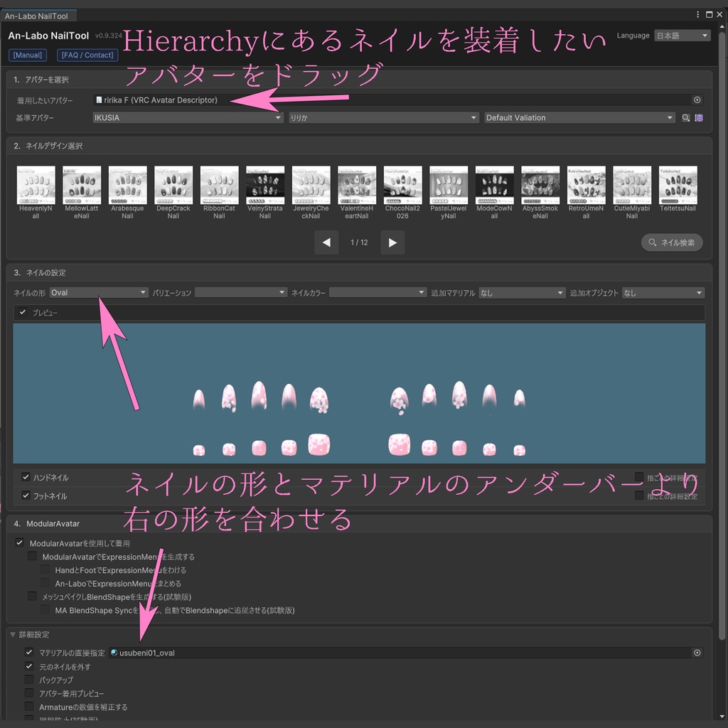Enable hand per-finger 詳細設定 checkbox

tap(639, 477)
